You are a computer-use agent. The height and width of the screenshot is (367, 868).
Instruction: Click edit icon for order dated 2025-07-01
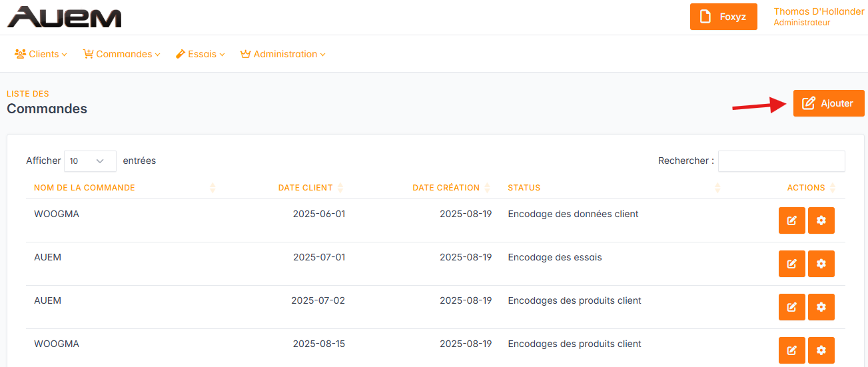tap(791, 264)
